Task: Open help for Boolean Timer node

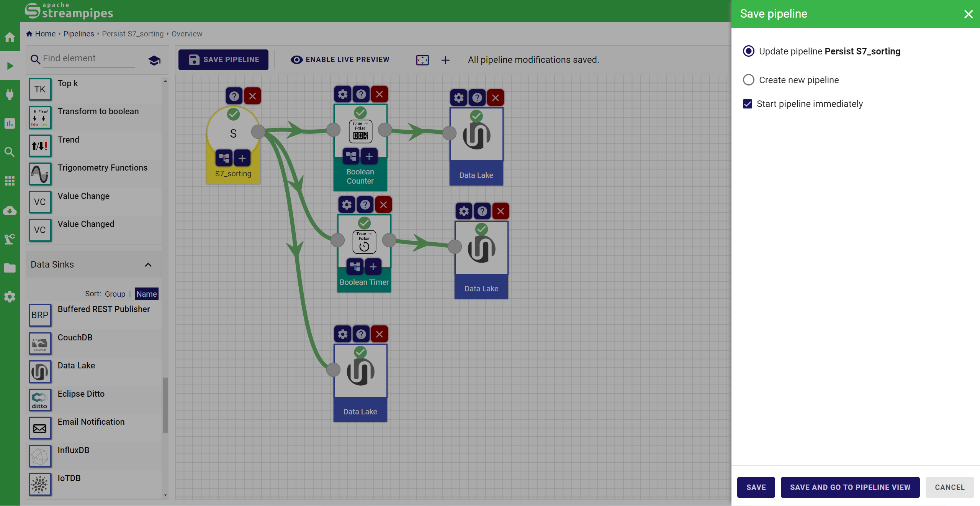Action: (365, 205)
